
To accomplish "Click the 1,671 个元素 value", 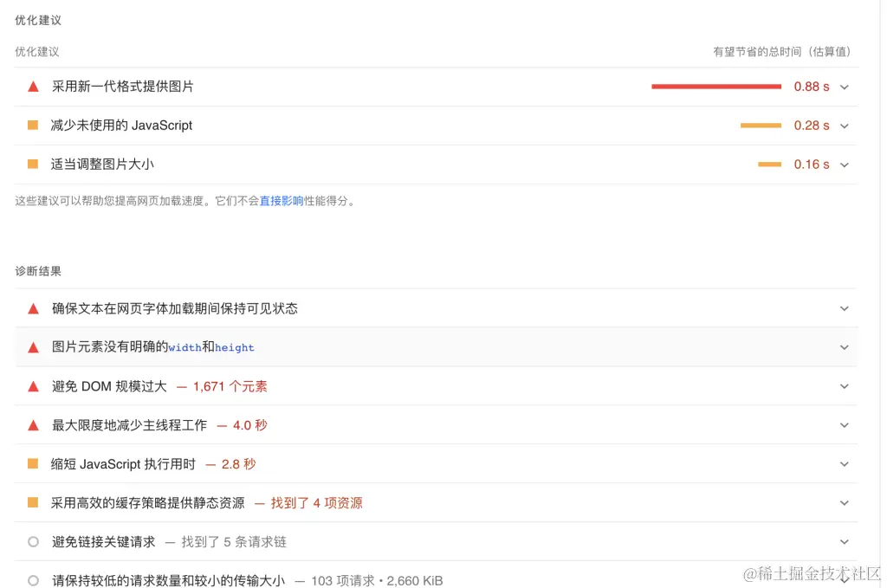I will coord(230,387).
